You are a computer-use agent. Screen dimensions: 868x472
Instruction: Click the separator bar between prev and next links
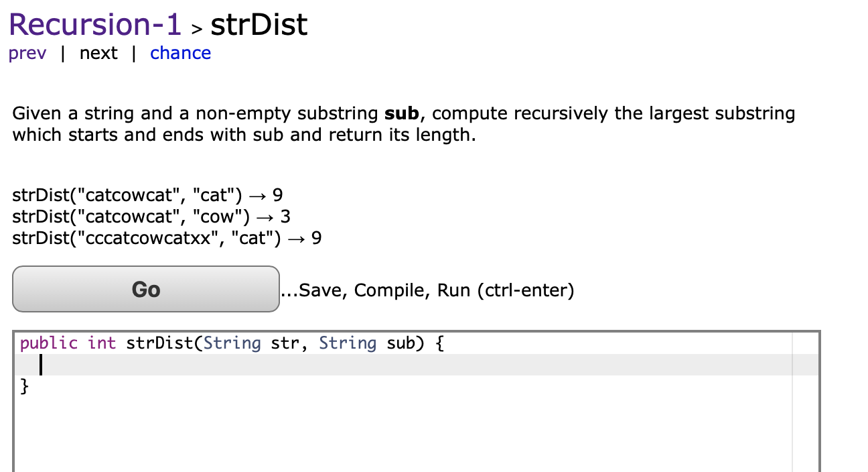(x=62, y=53)
